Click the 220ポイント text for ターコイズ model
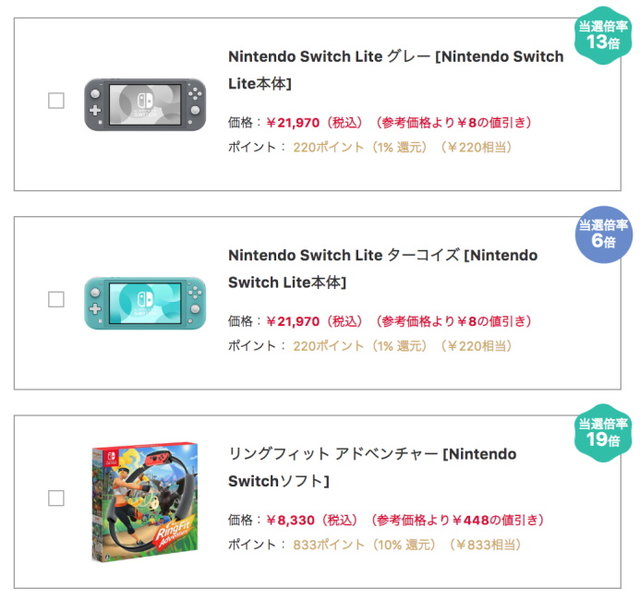Image resolution: width=640 pixels, height=600 pixels. pyautogui.click(x=328, y=346)
